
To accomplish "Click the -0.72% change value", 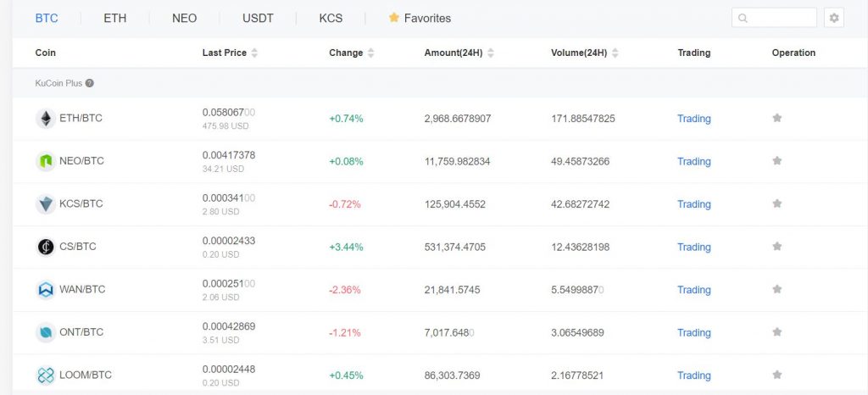I will click(x=345, y=204).
